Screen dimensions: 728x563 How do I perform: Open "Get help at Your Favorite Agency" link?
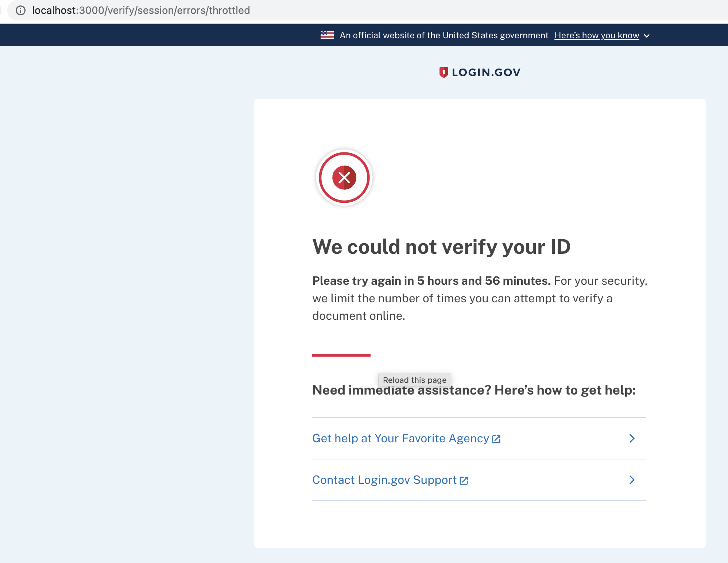point(400,438)
